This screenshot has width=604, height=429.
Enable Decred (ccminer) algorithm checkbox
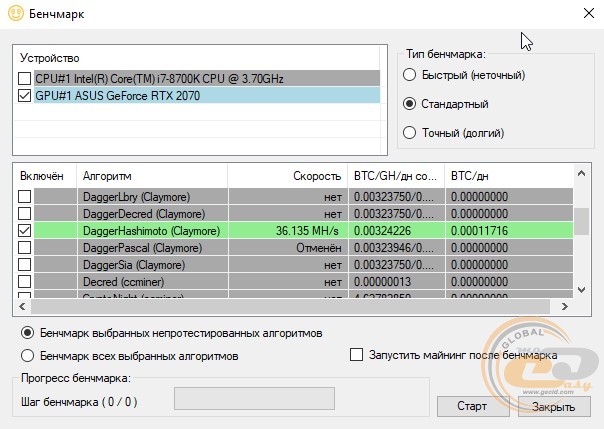pos(24,282)
